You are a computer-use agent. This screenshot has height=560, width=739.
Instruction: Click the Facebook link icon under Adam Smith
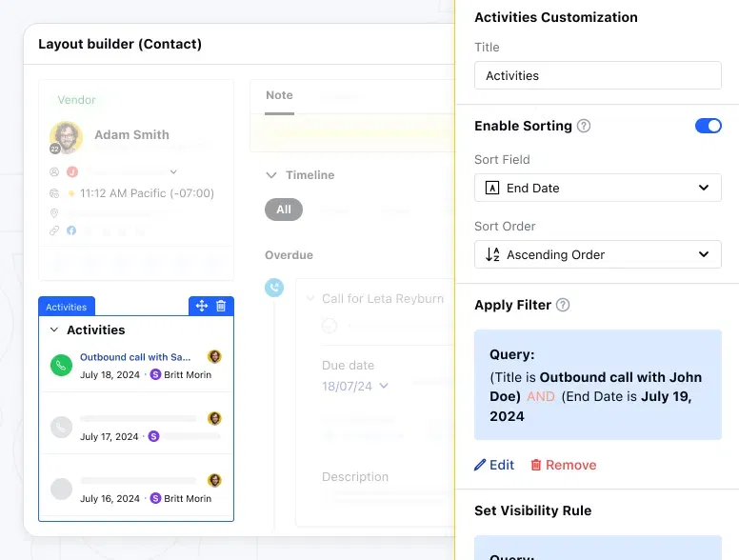pyautogui.click(x=71, y=230)
